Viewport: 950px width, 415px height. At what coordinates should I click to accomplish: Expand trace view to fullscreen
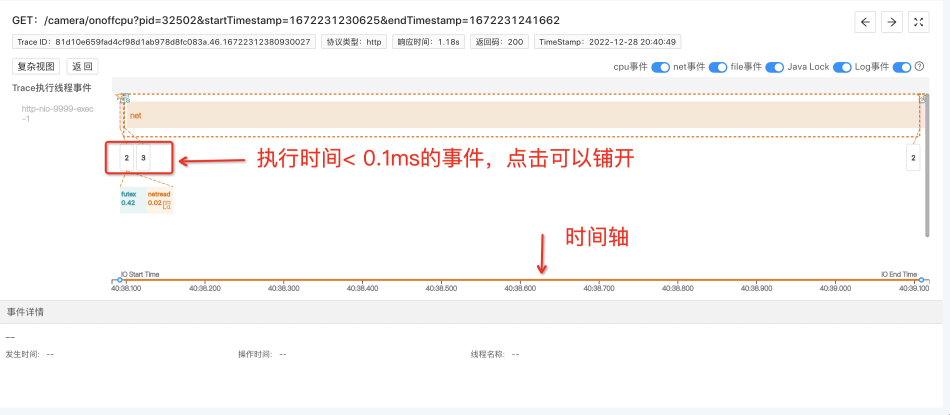pos(917,22)
